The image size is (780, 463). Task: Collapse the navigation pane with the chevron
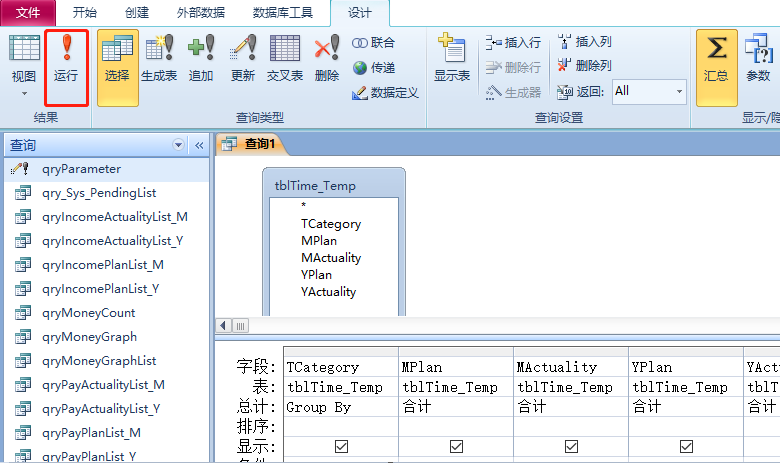pyautogui.click(x=199, y=145)
